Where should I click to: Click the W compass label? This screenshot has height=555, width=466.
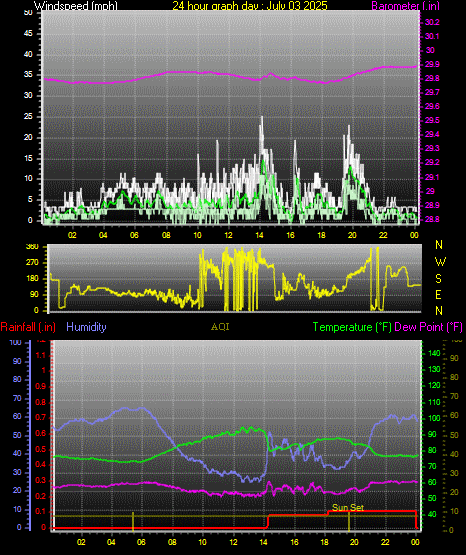(440, 262)
